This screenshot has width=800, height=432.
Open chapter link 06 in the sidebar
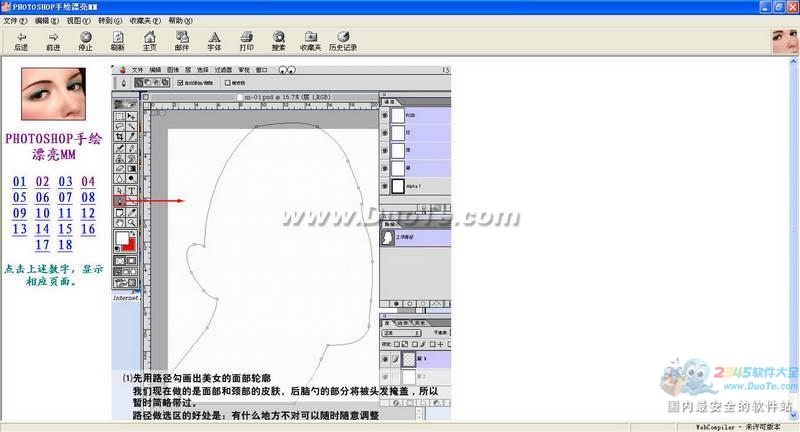42,197
